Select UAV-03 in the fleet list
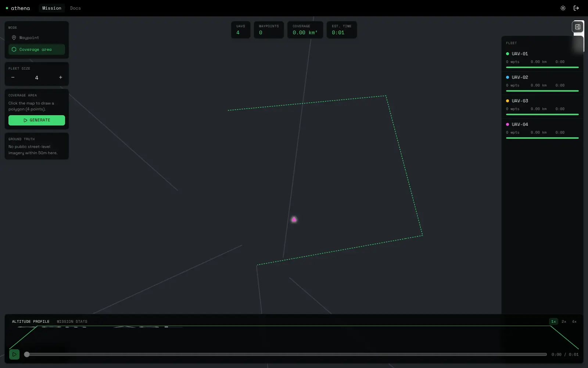 tap(542, 106)
